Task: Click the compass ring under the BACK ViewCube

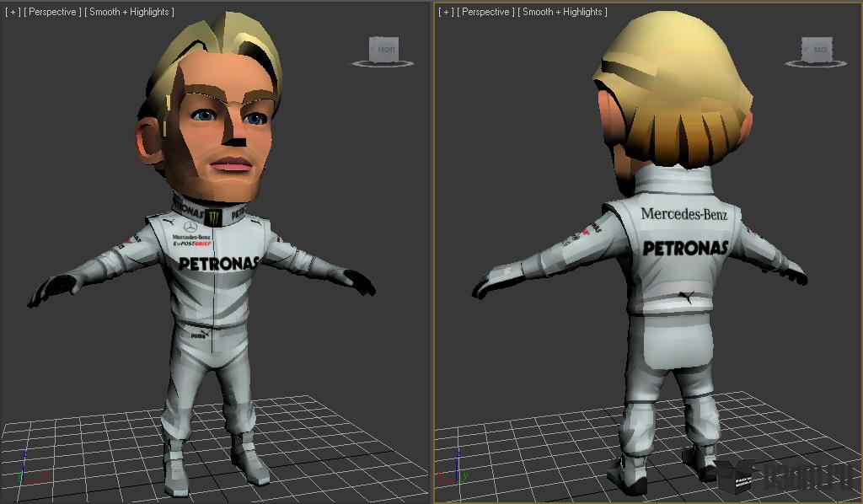Action: point(817,63)
